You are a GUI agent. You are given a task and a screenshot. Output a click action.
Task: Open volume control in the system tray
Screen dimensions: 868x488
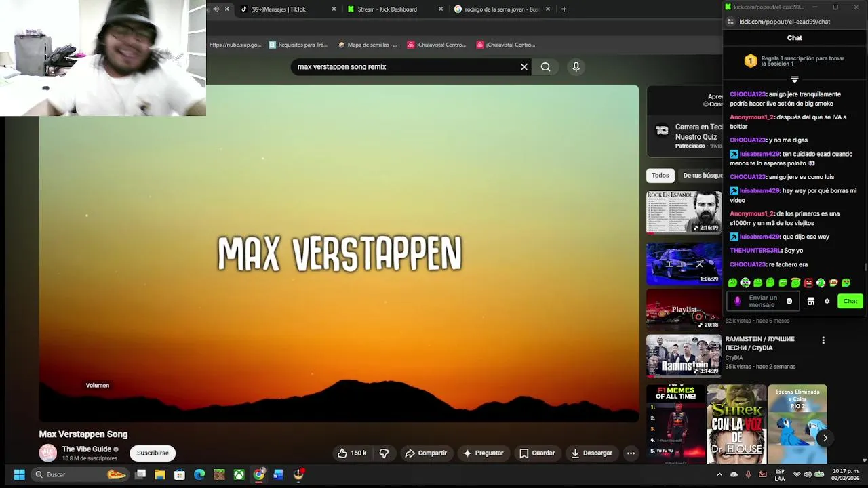click(809, 474)
